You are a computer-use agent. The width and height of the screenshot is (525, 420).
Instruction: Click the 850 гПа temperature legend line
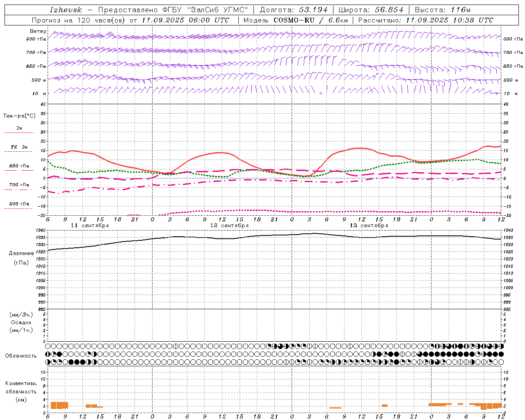(19, 170)
